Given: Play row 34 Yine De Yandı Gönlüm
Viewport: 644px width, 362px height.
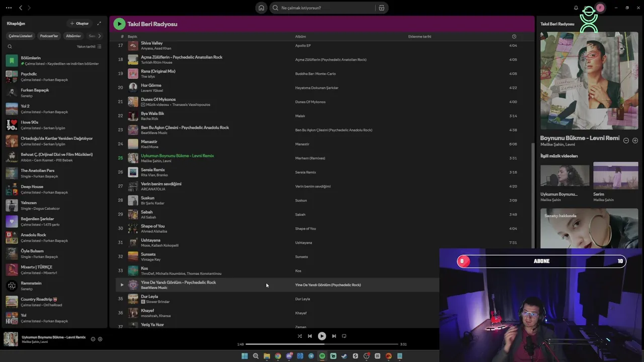Looking at the screenshot, I should 121,285.
